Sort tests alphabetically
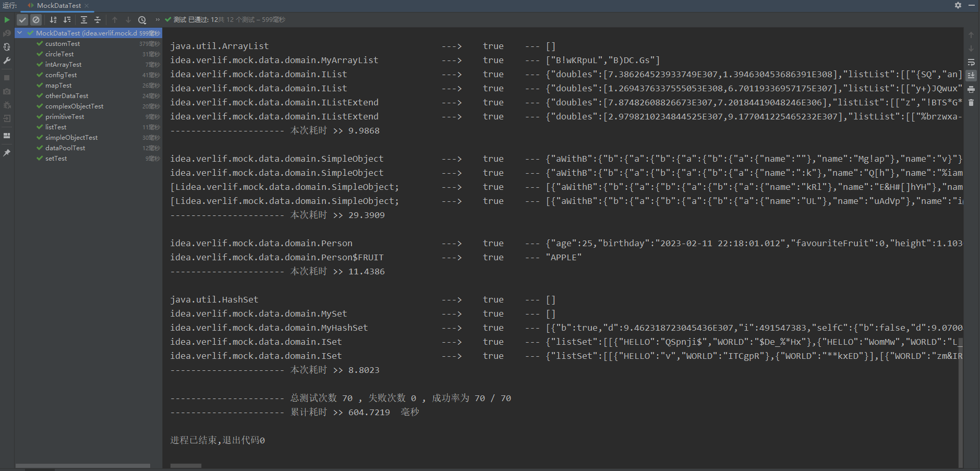The width and height of the screenshot is (980, 471). point(53,20)
